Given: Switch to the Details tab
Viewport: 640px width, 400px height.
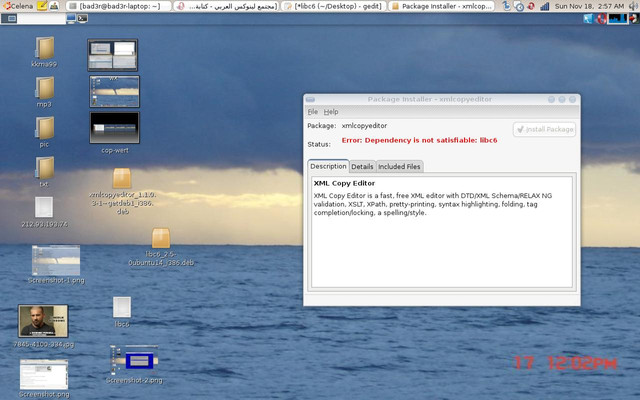Looking at the screenshot, I should [x=362, y=167].
